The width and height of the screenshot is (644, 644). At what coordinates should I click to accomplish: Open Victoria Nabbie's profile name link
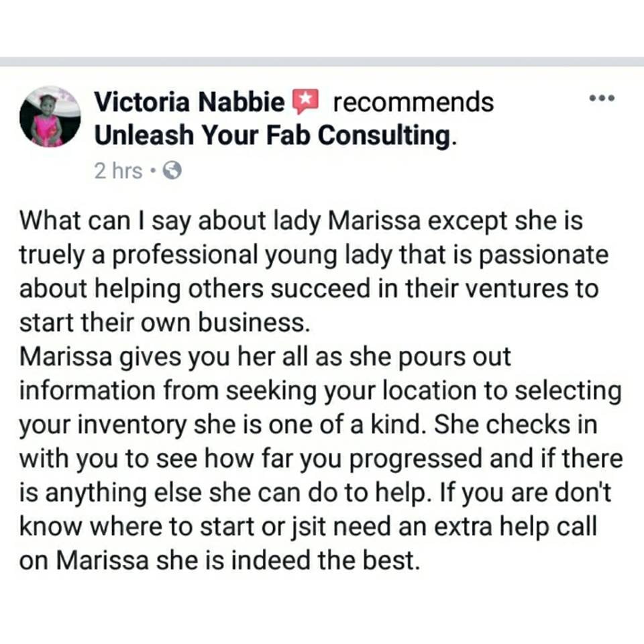189,102
